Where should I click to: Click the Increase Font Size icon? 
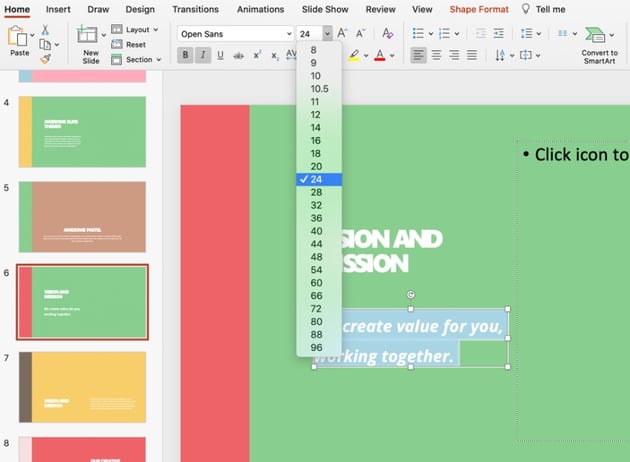tap(343, 34)
